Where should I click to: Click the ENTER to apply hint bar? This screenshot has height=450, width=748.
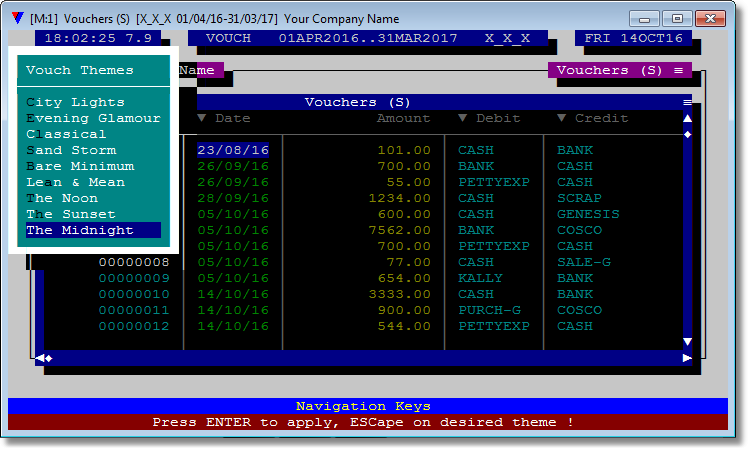pyautogui.click(x=368, y=422)
